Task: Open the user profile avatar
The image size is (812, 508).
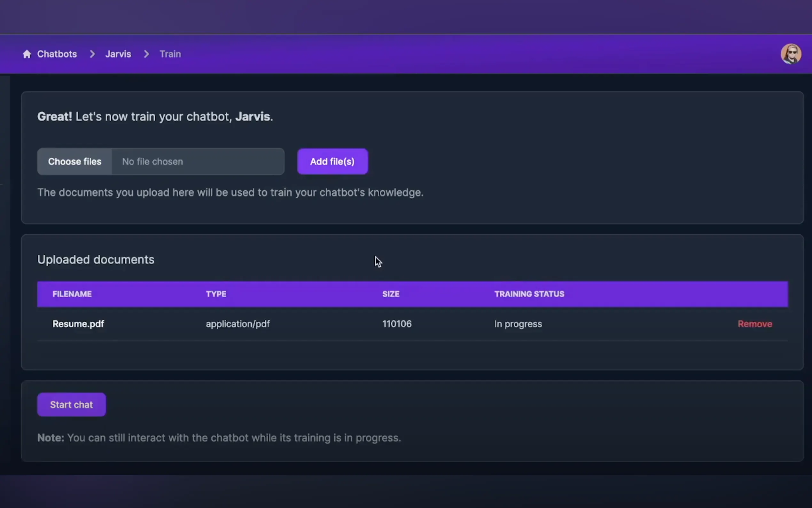Action: coord(791,54)
